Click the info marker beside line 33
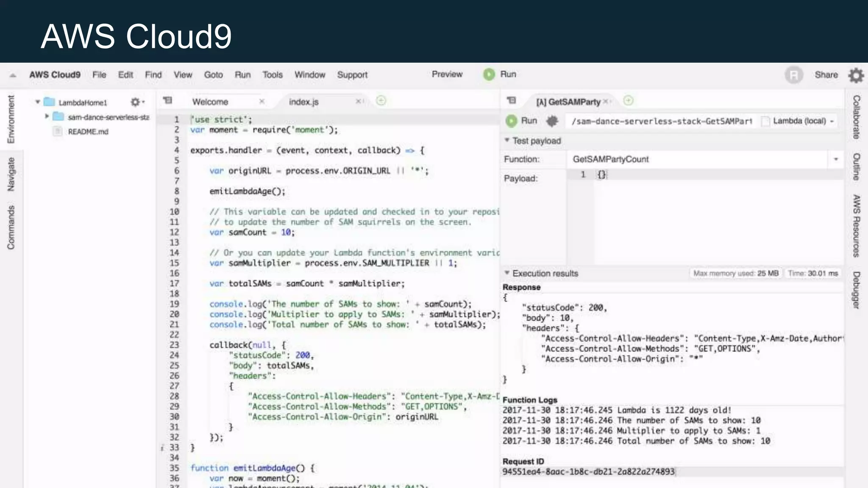 [162, 448]
